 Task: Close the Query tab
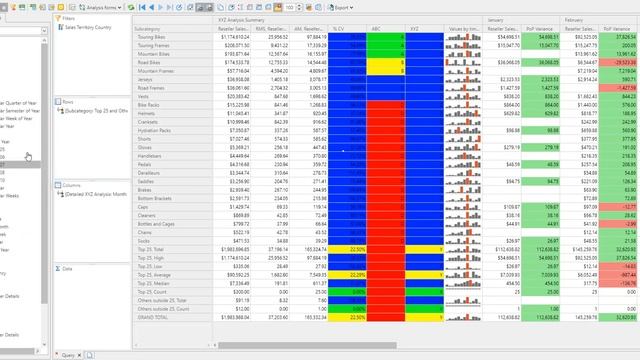pyautogui.click(x=79, y=356)
